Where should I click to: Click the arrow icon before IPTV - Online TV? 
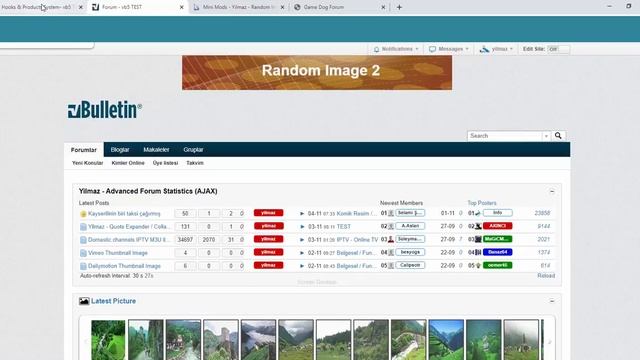coord(302,240)
